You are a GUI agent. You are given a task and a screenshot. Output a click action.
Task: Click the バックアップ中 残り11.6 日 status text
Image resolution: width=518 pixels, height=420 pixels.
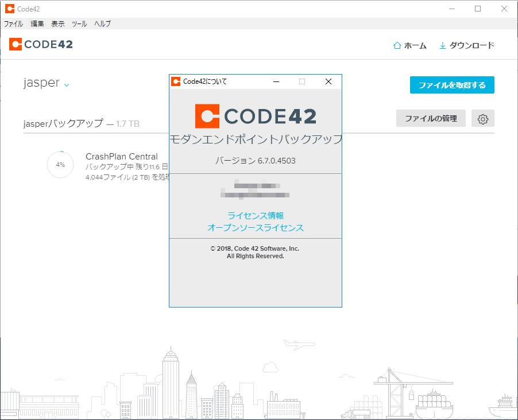[127, 167]
